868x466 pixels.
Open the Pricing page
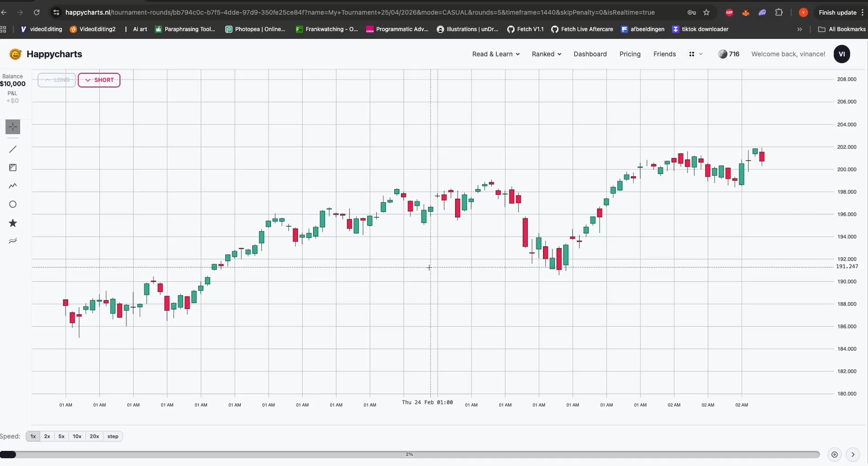click(629, 54)
